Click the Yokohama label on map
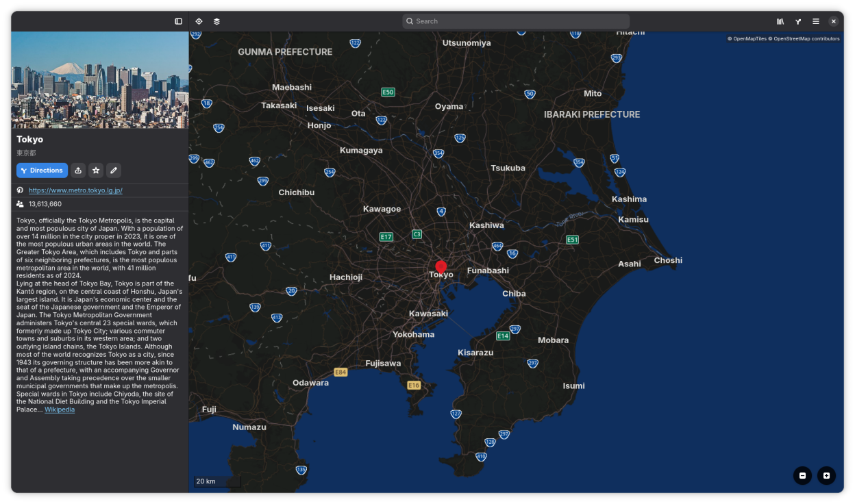Screen dimensions: 855x504 [413, 335]
